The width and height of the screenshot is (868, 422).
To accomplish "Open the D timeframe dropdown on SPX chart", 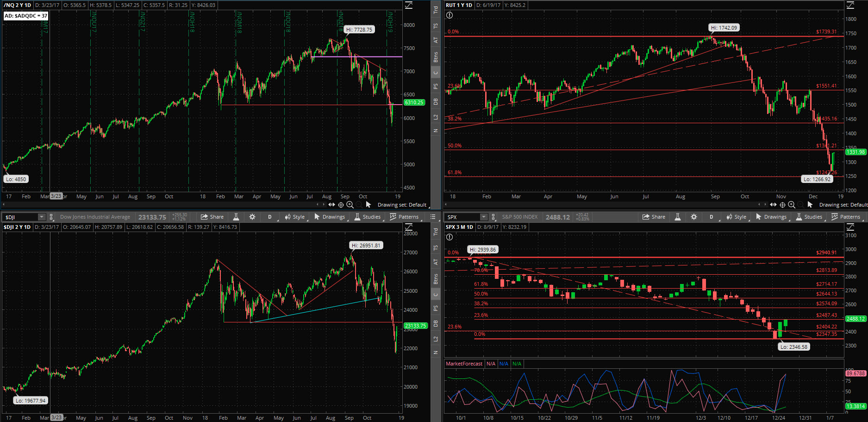I will (712, 217).
